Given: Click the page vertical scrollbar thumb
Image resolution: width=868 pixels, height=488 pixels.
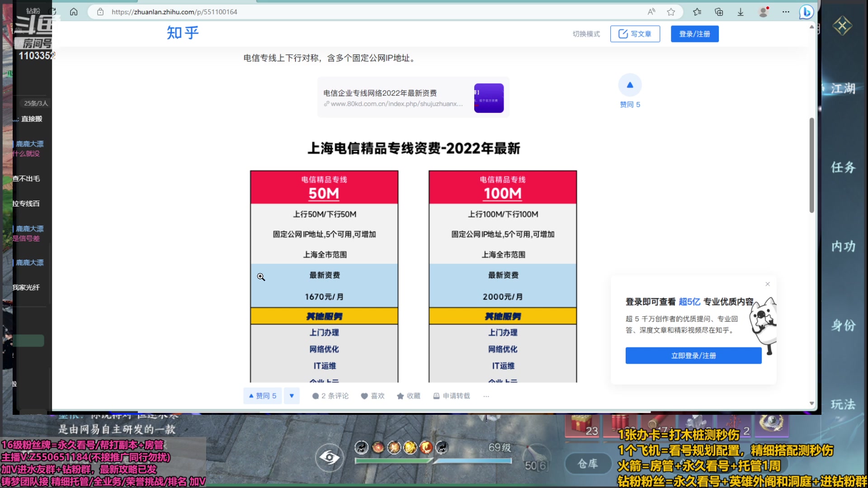Looking at the screenshot, I should pyautogui.click(x=812, y=165).
